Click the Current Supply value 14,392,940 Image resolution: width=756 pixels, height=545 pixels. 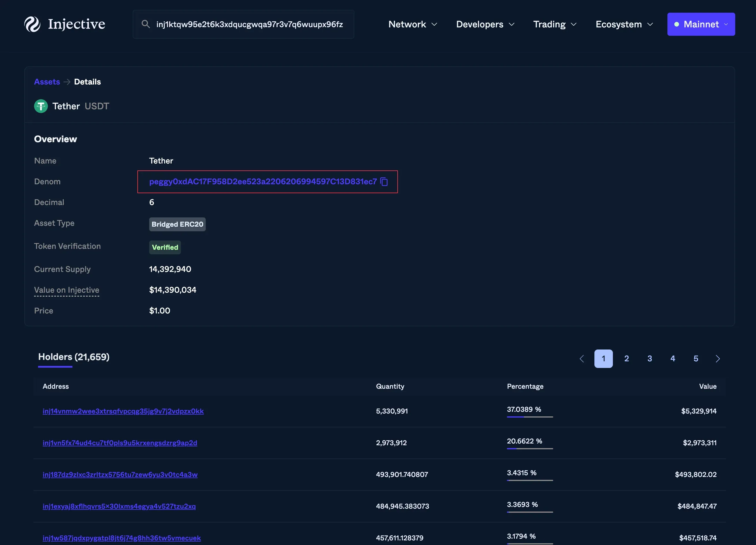(x=170, y=269)
